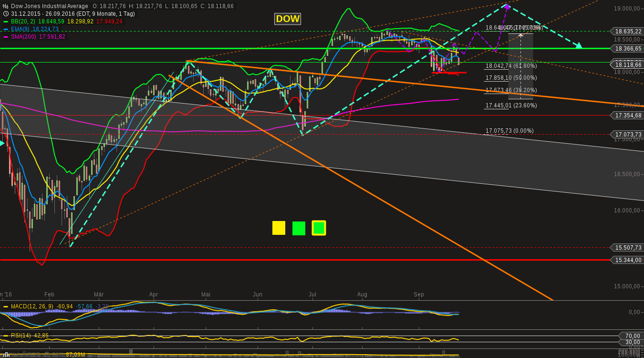644x358 pixels.
Task: Click the EMA value 18.224,73
Action: click(x=45, y=29)
